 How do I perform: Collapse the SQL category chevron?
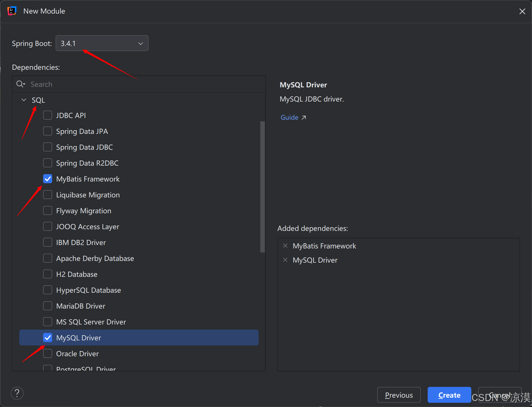click(24, 100)
